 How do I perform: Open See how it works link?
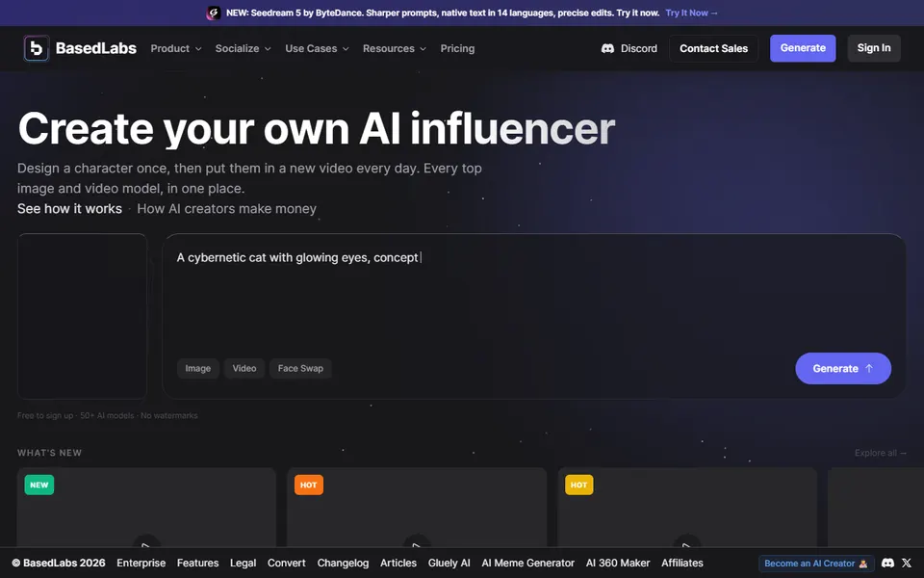69,209
